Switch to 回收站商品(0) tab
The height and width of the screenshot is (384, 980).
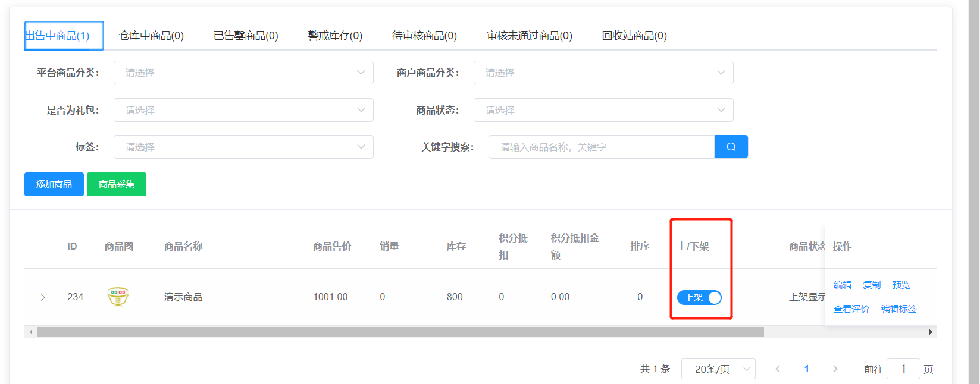[x=634, y=36]
